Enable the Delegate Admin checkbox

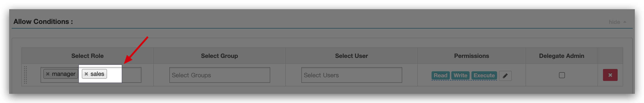(562, 75)
